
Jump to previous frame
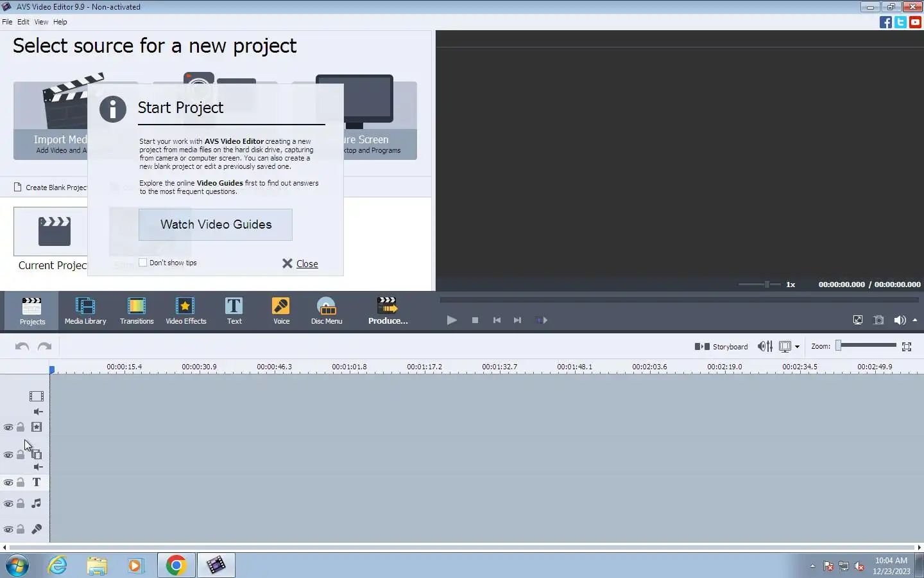click(497, 320)
